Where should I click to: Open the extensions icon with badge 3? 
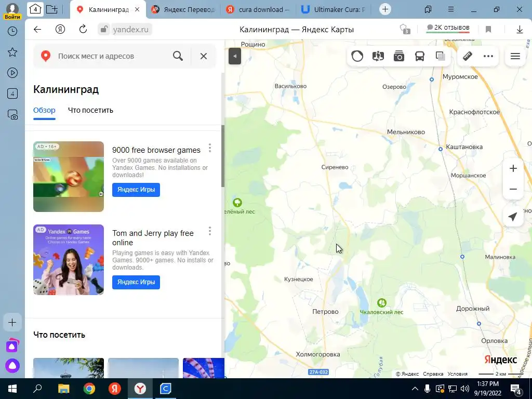404,29
